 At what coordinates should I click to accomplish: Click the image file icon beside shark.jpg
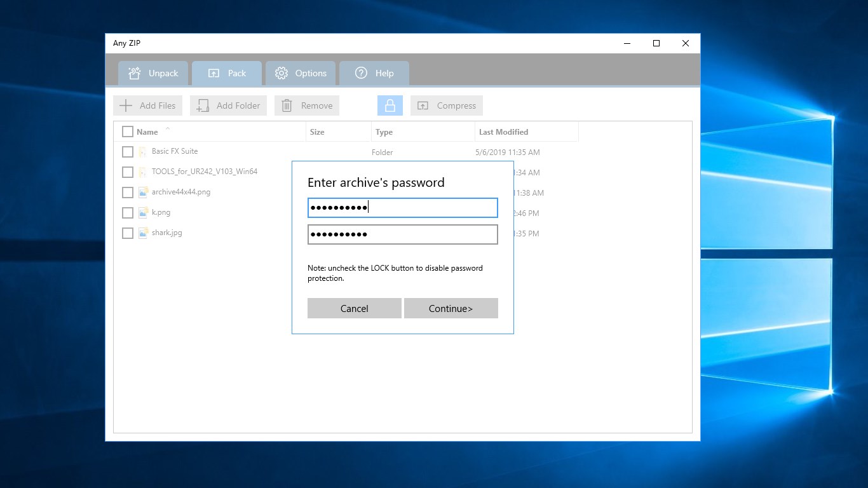143,233
